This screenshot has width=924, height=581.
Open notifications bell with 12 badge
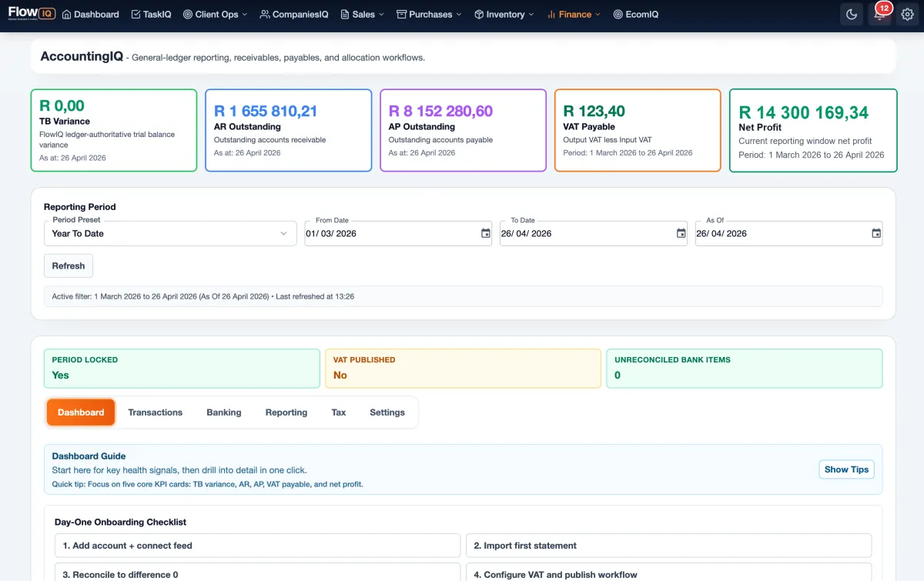879,14
